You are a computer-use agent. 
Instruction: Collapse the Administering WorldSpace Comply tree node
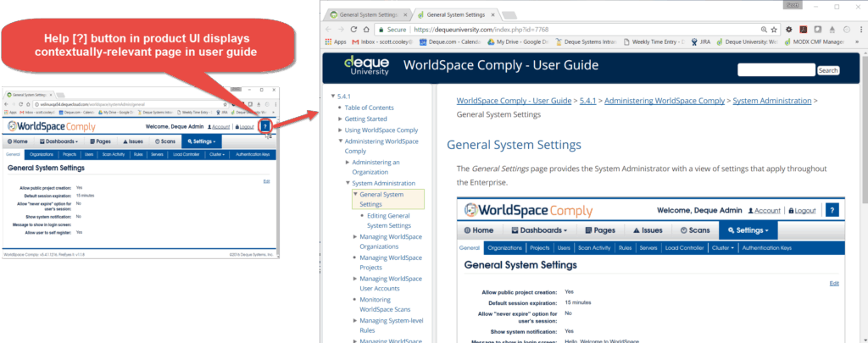coord(341,141)
